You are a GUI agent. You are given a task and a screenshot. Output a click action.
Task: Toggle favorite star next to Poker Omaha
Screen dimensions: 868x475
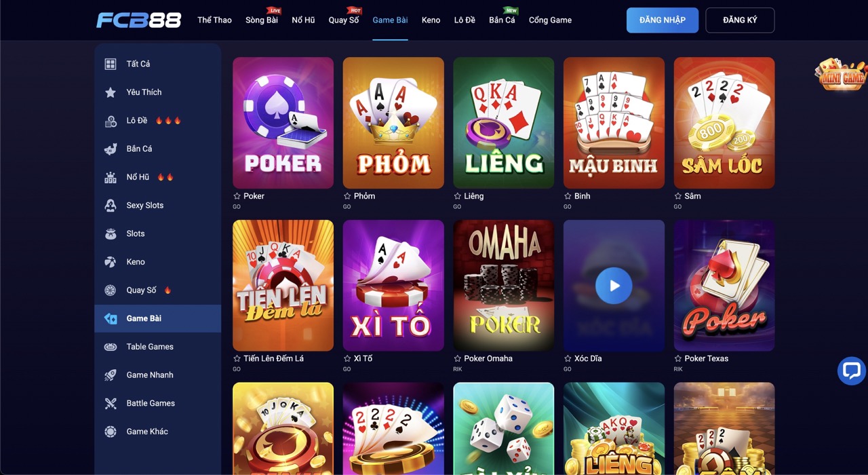[x=458, y=358]
